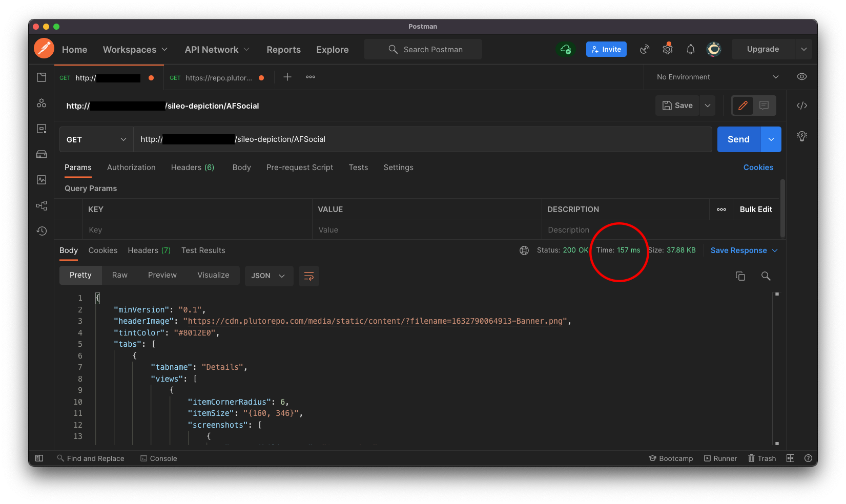Switch to the request Headers (6) tab
This screenshot has height=504, width=846.
pos(193,167)
